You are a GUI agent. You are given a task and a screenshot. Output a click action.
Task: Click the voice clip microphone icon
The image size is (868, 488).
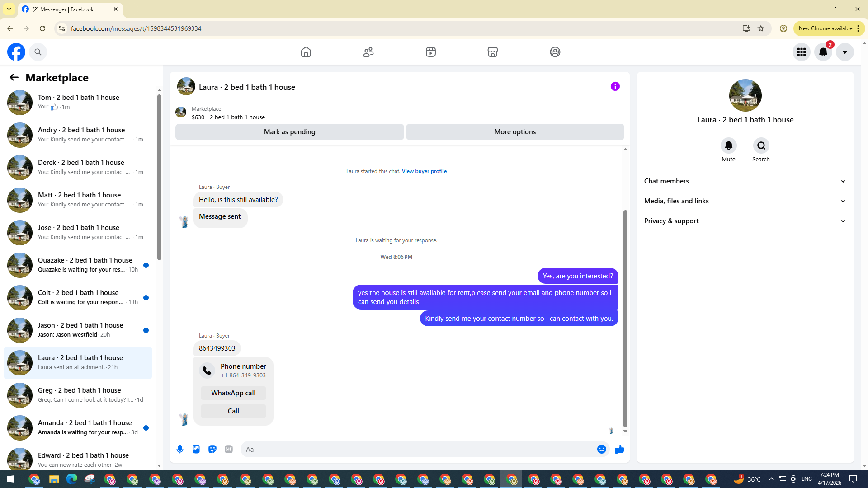point(180,449)
